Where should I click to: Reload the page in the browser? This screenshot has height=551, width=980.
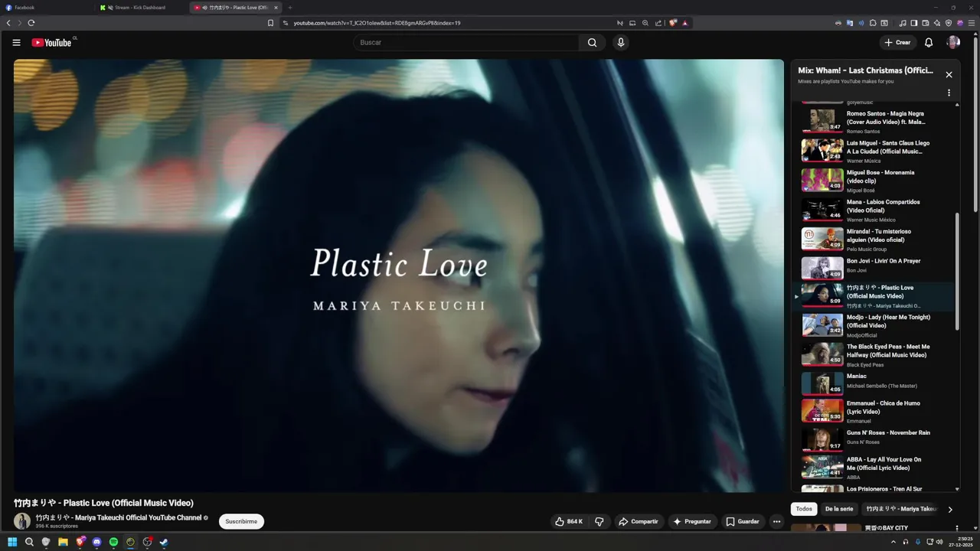31,23
